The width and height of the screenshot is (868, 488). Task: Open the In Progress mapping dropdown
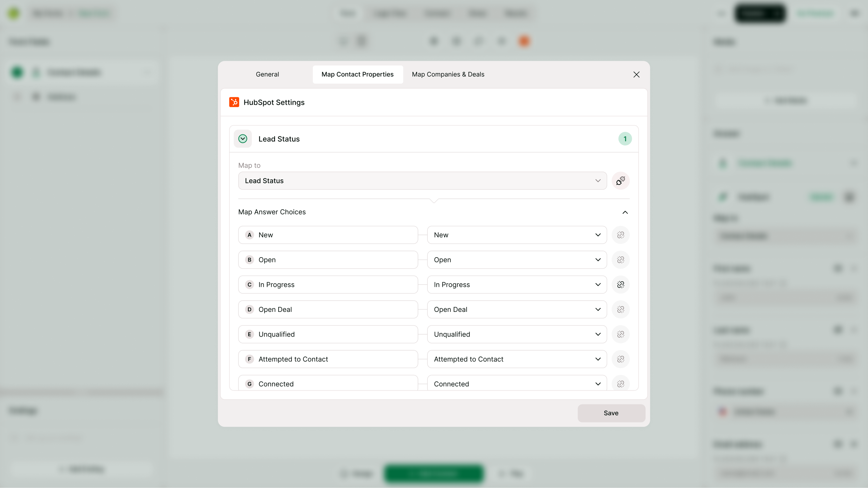[x=517, y=285]
